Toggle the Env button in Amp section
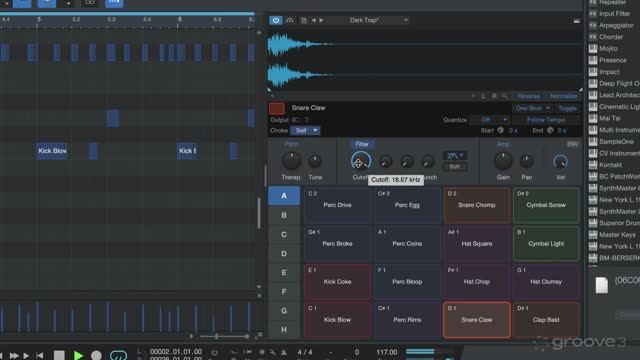 572,144
